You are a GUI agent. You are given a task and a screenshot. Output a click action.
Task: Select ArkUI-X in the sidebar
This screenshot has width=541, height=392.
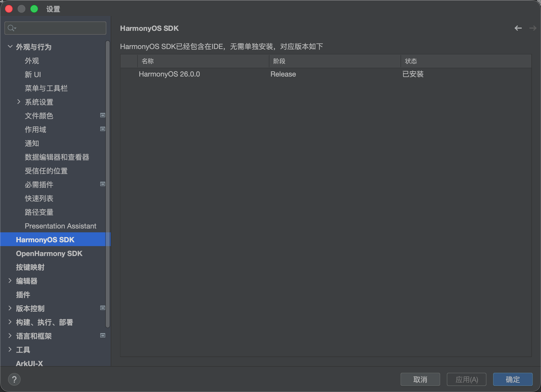pos(29,363)
